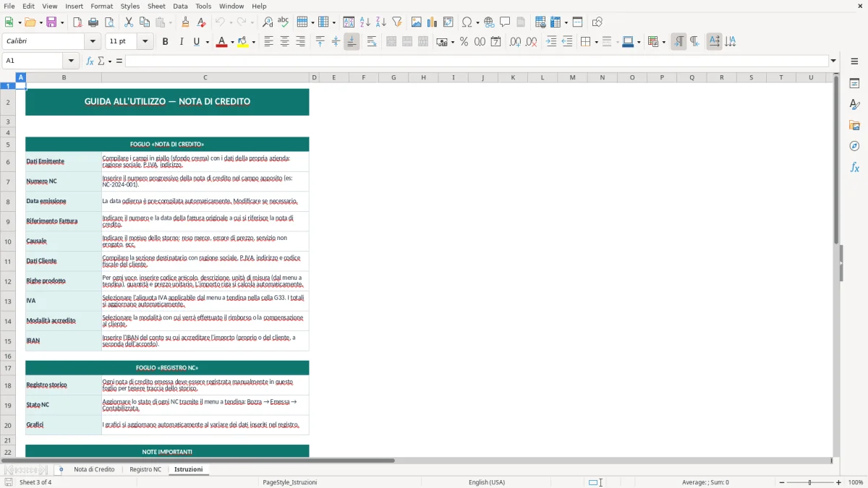Image resolution: width=868 pixels, height=488 pixels.
Task: Open the Data menu
Action: pos(180,6)
